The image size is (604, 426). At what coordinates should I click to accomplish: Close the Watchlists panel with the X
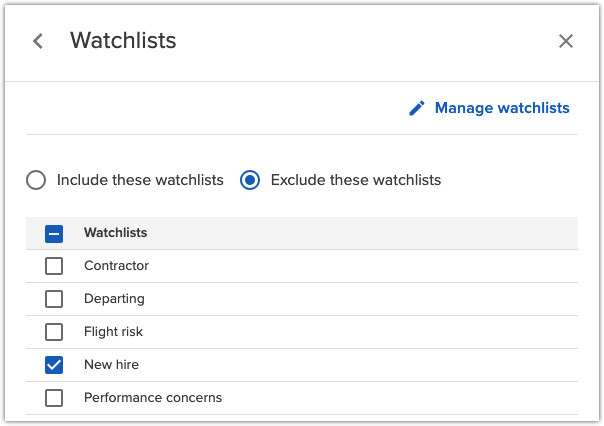(566, 41)
